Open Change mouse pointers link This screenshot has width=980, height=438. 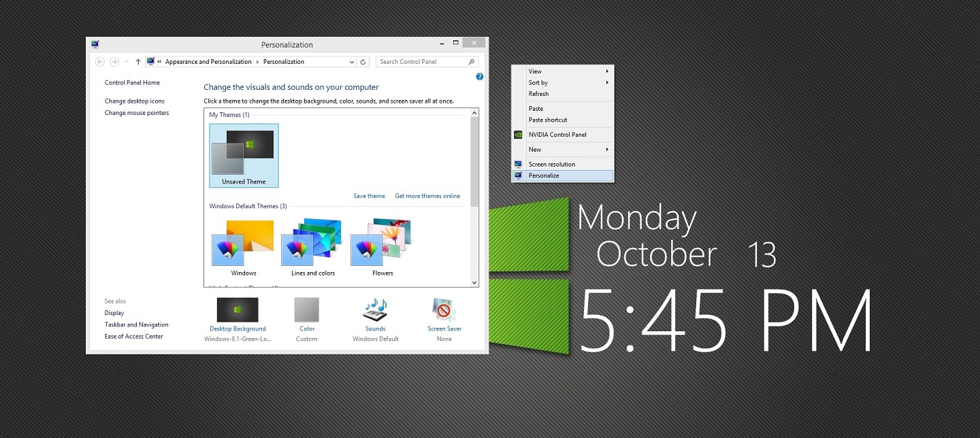pos(137,113)
